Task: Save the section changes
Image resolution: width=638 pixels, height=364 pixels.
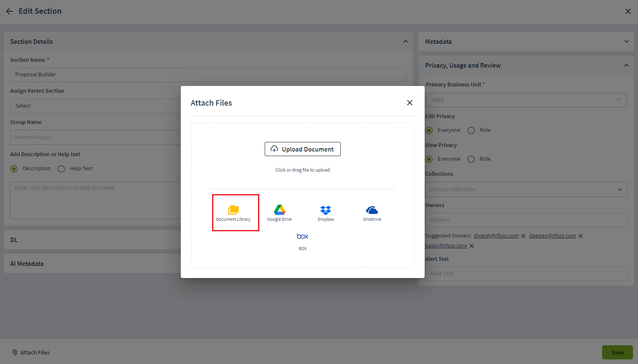Action: point(618,352)
